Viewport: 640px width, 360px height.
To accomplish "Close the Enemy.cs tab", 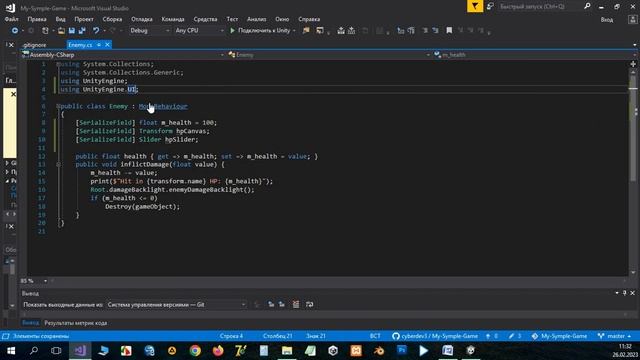I will coord(107,45).
